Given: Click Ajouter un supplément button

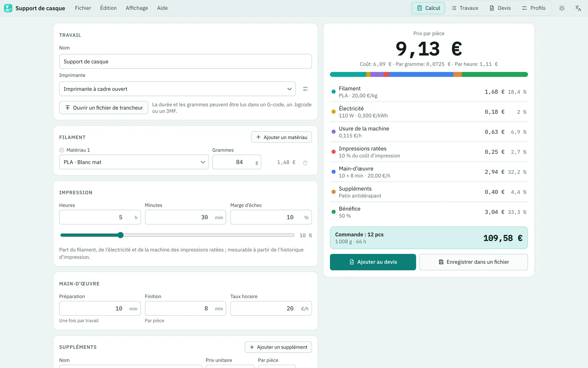Looking at the screenshot, I should 278,347.
